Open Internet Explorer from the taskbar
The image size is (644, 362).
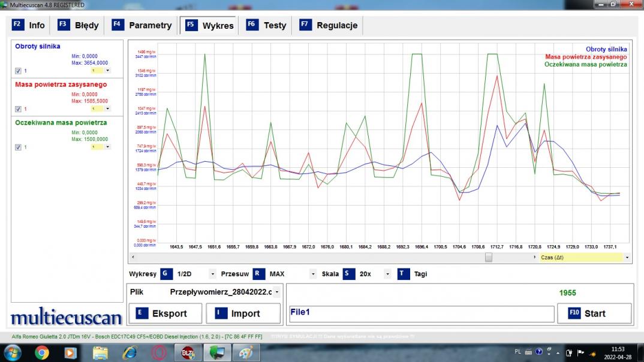pyautogui.click(x=129, y=352)
